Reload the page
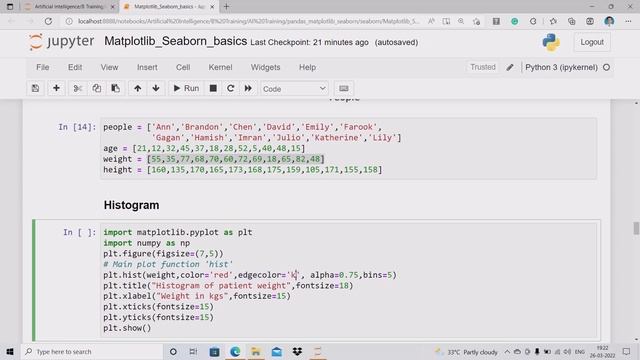Screen dimensions: 640x360 coord(48,21)
